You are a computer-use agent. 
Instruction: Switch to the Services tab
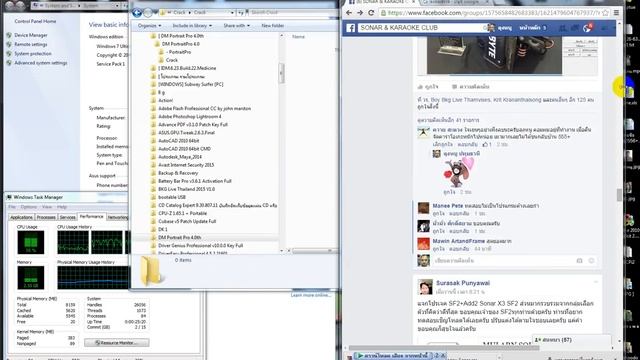click(68, 218)
